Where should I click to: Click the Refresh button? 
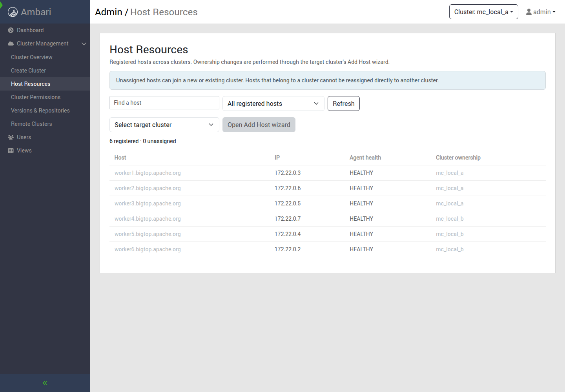pyautogui.click(x=344, y=103)
